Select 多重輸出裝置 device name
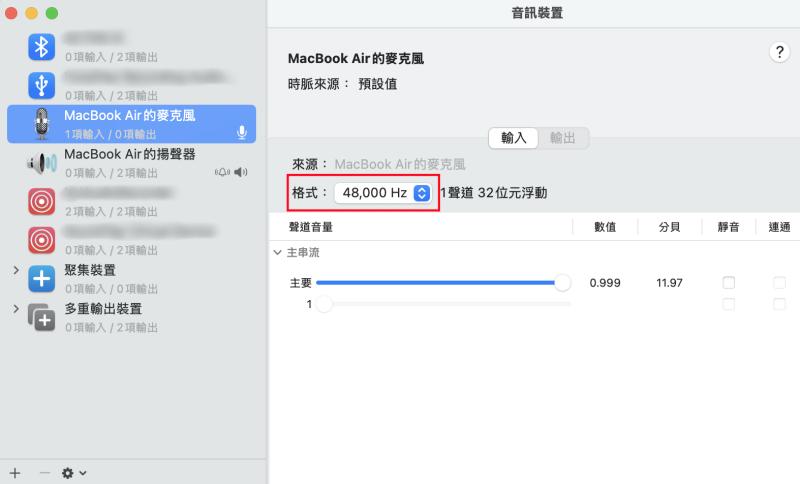This screenshot has height=484, width=800. pyautogui.click(x=103, y=309)
